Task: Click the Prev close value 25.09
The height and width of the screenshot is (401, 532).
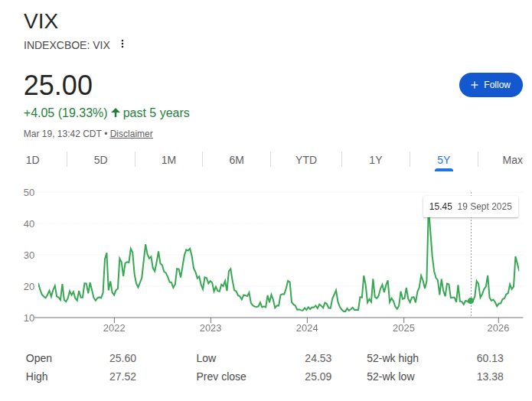Action: (x=318, y=377)
